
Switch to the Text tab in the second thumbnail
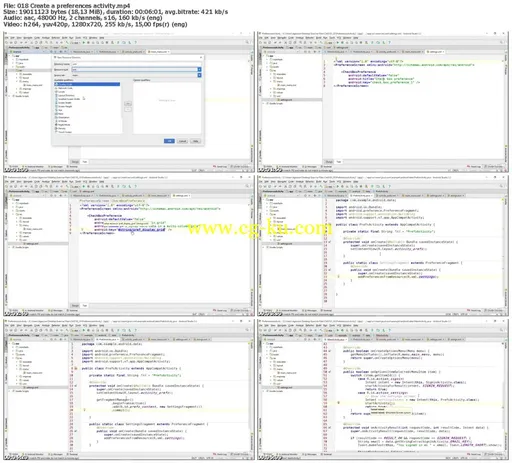[339, 162]
